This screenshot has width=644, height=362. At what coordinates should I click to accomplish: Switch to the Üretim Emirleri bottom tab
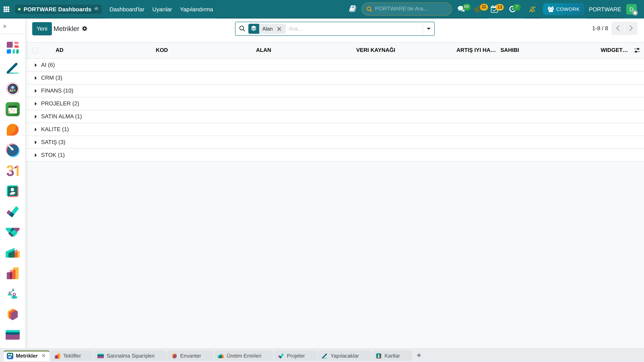click(x=244, y=356)
